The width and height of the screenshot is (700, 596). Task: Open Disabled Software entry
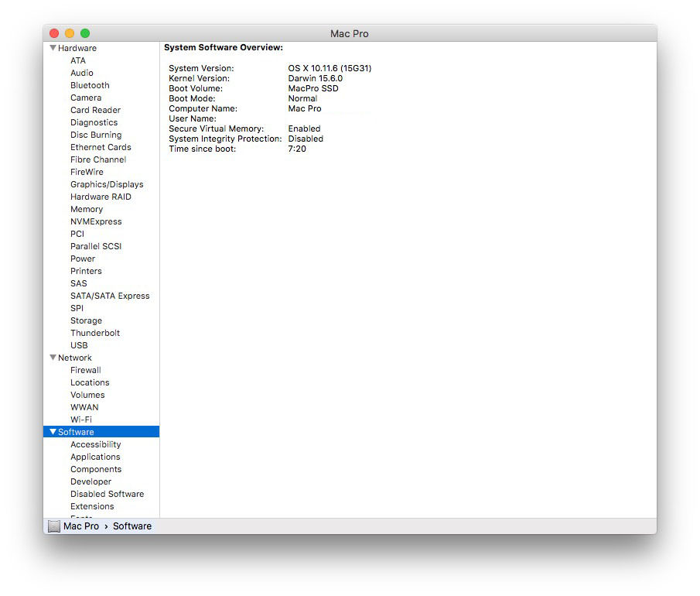pos(108,494)
